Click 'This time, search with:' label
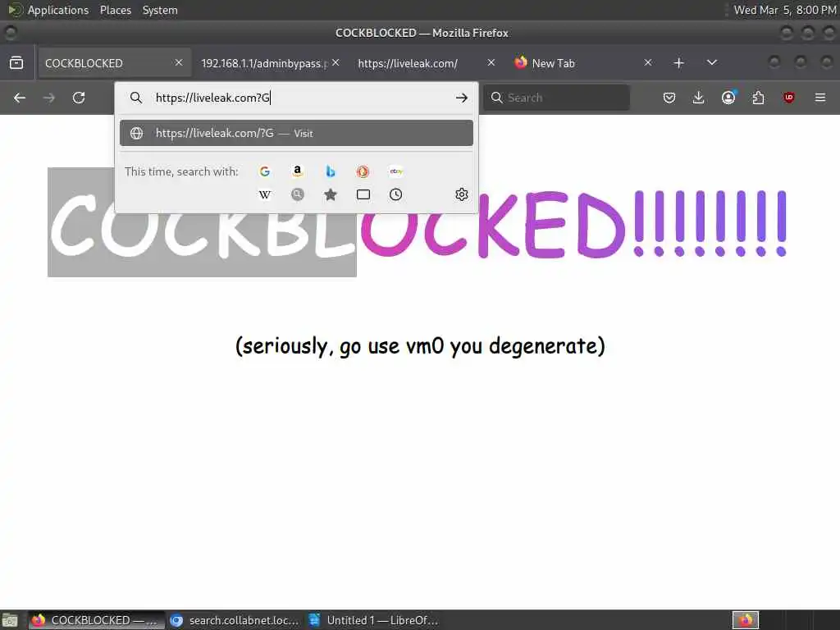 click(181, 171)
